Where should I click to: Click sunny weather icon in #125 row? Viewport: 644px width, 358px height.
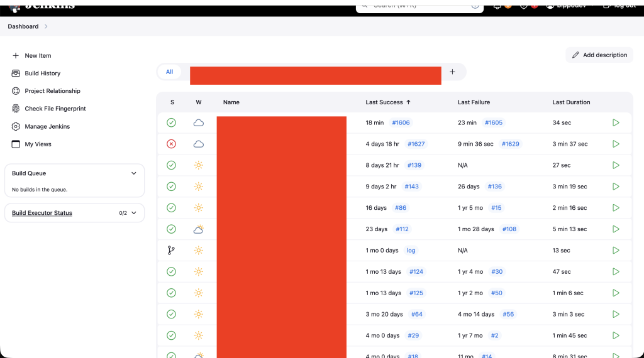[198, 293]
